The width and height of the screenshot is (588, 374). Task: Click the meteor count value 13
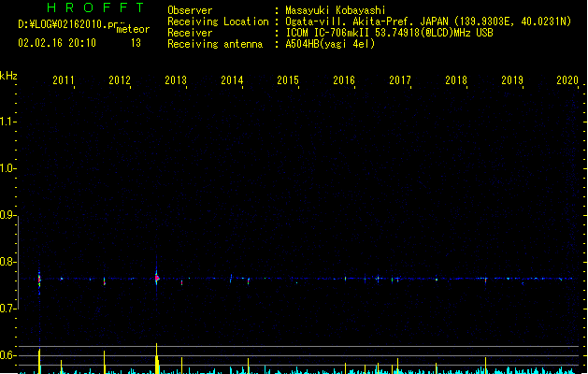pos(136,43)
